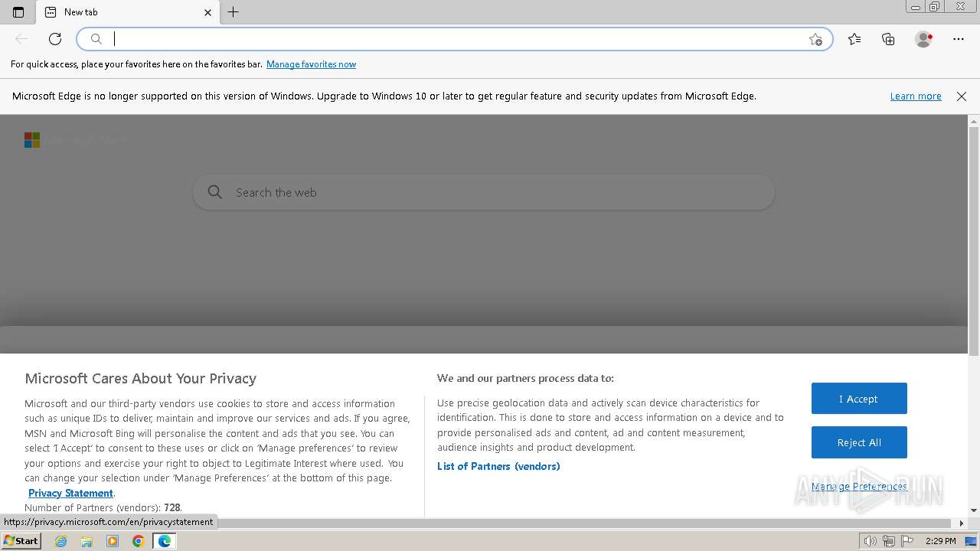The height and width of the screenshot is (551, 980).
Task: Click the Search the web box
Action: [x=484, y=192]
